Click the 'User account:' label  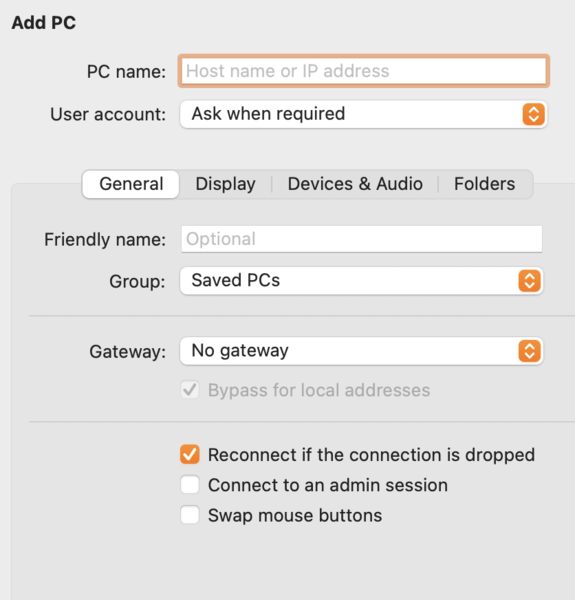point(108,114)
